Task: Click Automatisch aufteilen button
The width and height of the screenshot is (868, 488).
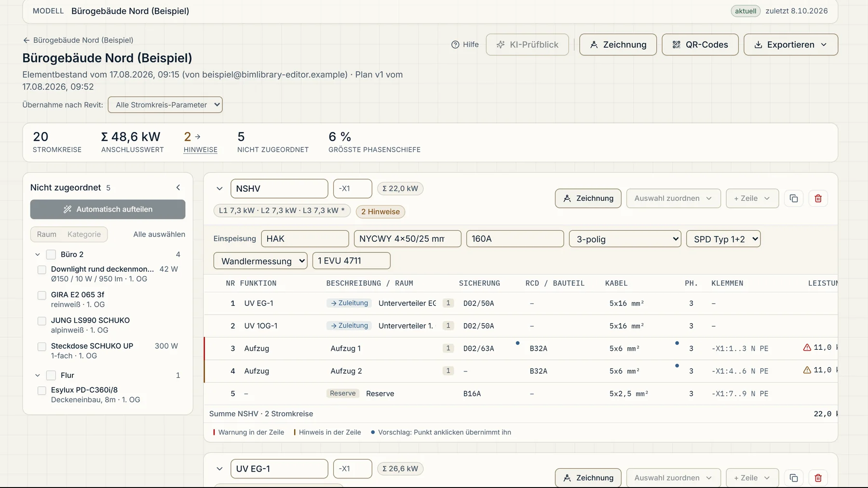Action: tap(108, 209)
